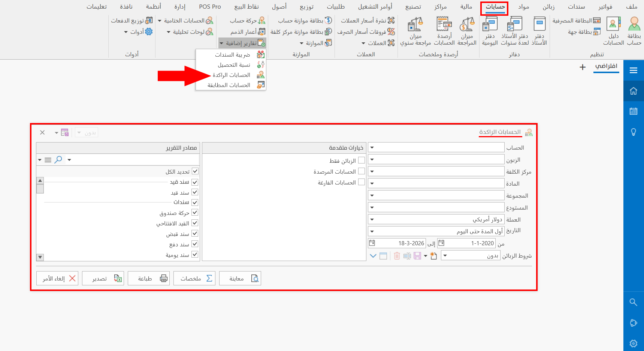Expand the الحساب dropdown field

(x=372, y=147)
